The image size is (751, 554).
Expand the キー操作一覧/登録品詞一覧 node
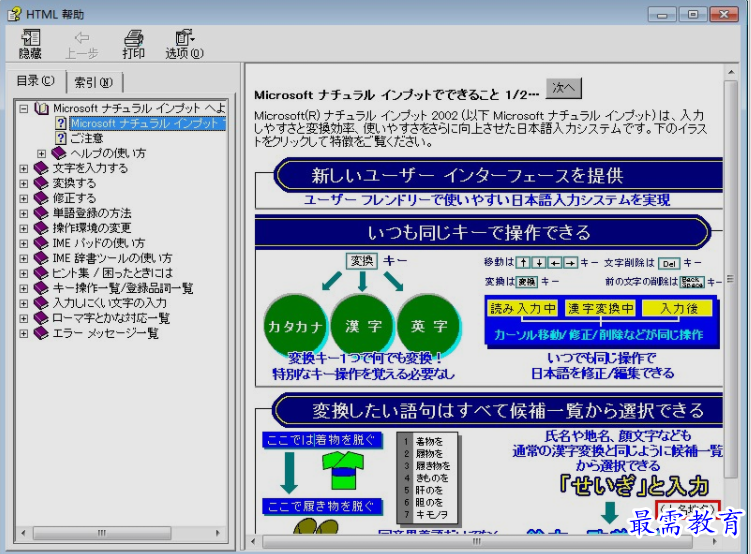(x=23, y=288)
